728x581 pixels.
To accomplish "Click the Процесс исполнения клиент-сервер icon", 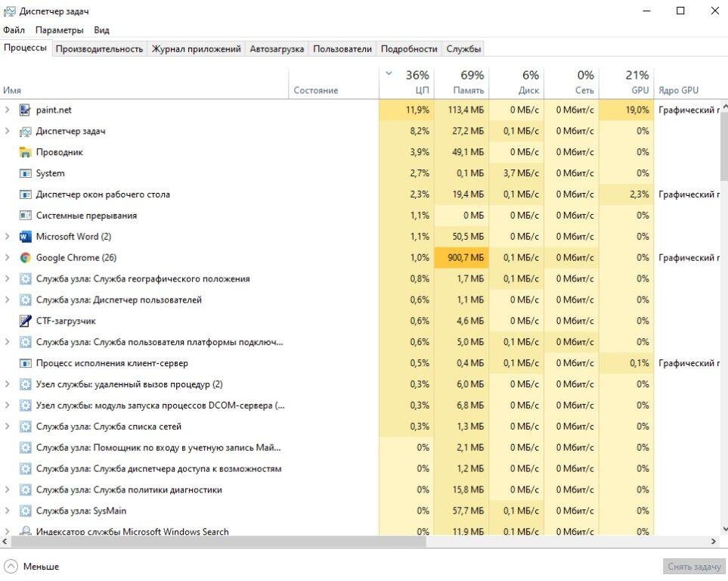I will [25, 363].
